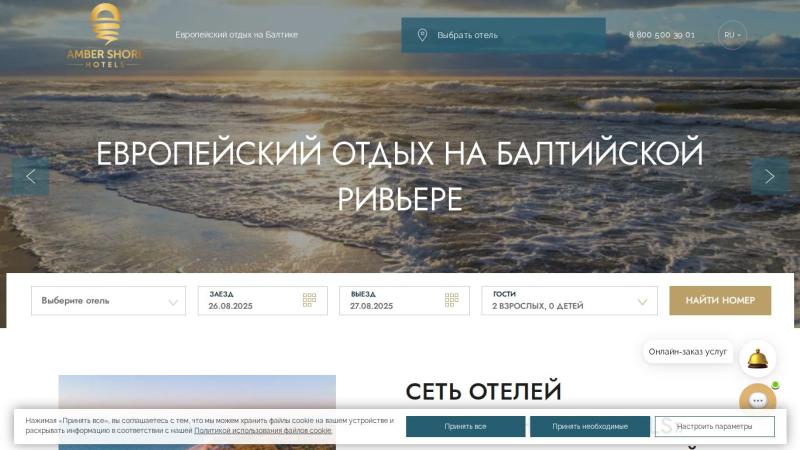Accept all cookies with Принять все
800x450 pixels.
click(465, 427)
